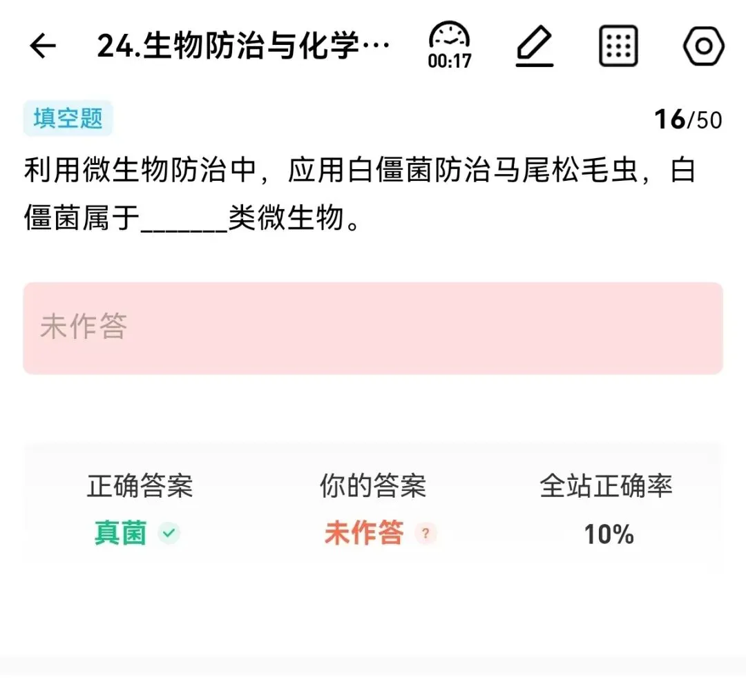Tap the 全站正确率 label
Image resolution: width=746 pixels, height=700 pixels.
pyautogui.click(x=606, y=486)
